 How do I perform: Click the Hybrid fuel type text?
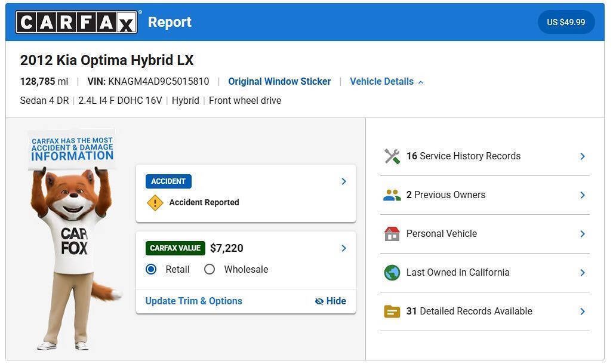[186, 100]
